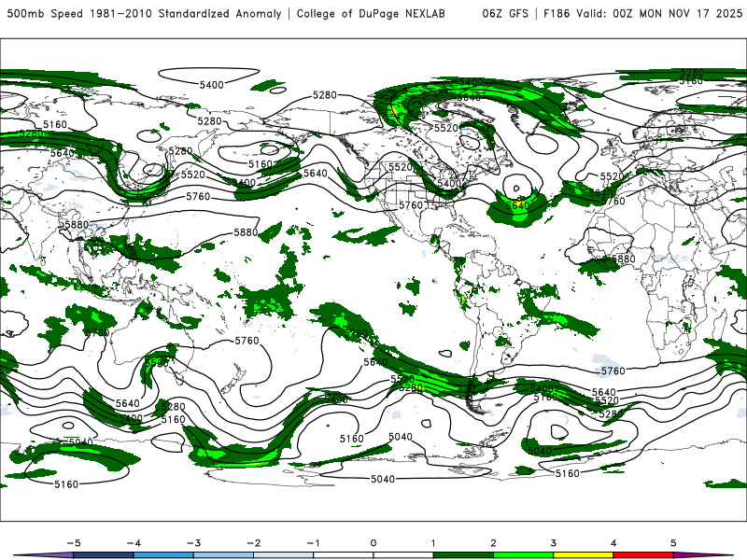Viewport: 747px width, 560px height.
Task: Click the '5520' label over the central United States
Action: [x=401, y=167]
